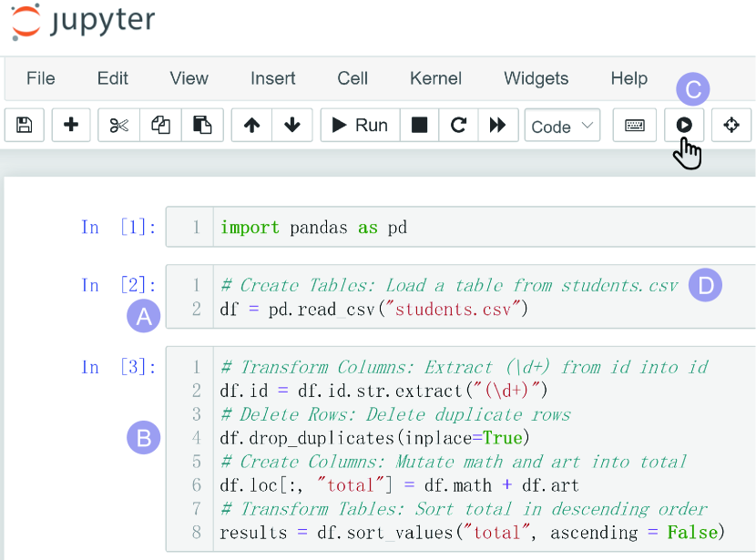Move selected cell up arrow
The image size is (756, 560).
tap(252, 126)
